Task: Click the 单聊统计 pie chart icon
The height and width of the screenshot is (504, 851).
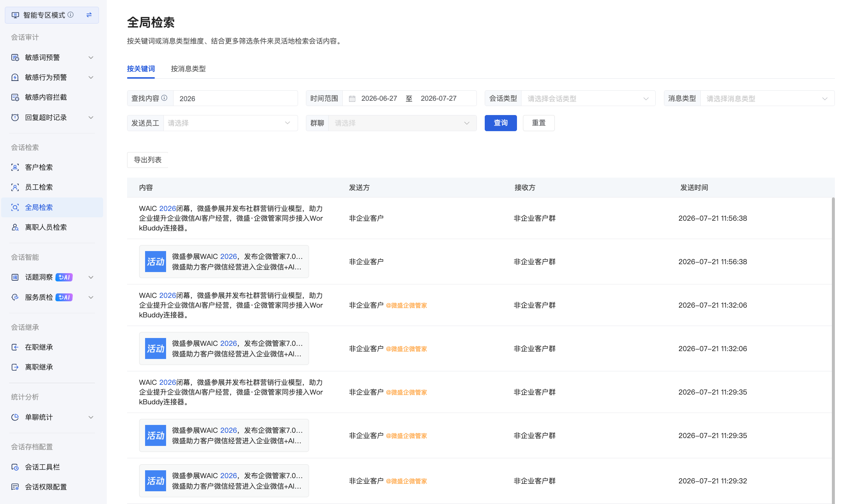Action: tap(15, 417)
